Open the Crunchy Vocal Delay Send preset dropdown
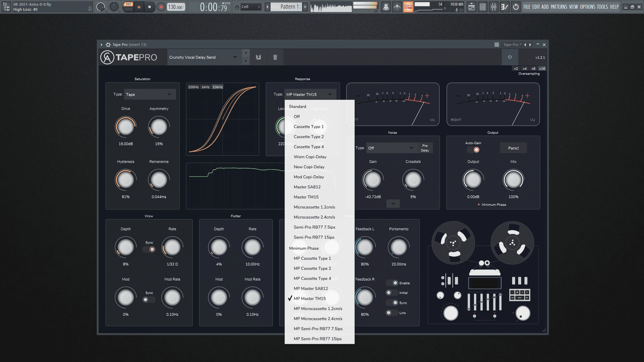The width and height of the screenshot is (644, 362). [x=204, y=57]
